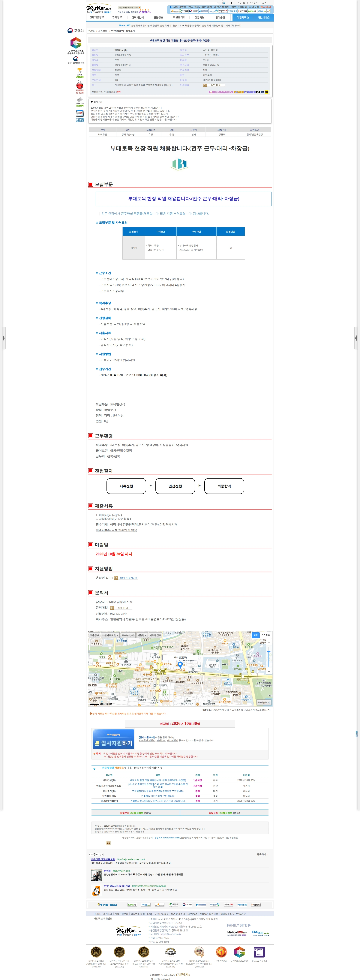
Task: Click the large blue 입사지원하기 button
Action: pos(113,739)
